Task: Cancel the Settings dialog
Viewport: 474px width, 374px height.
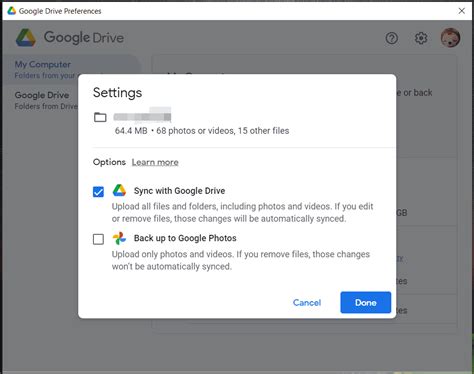Action: 307,302
